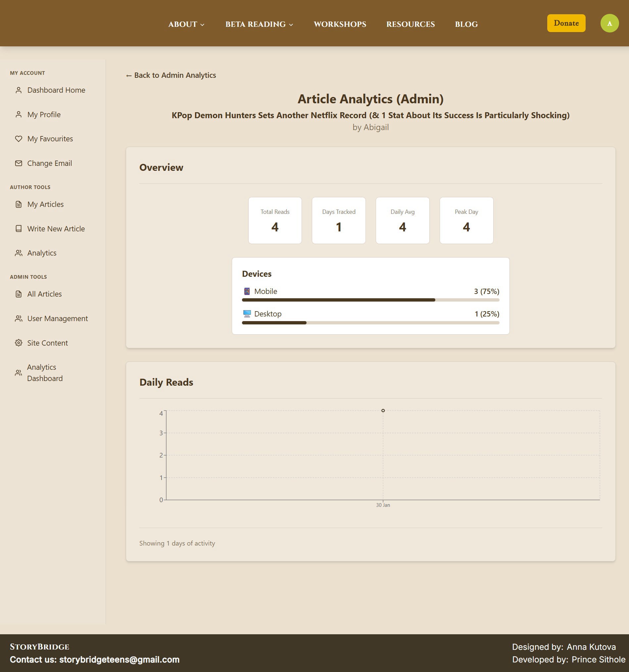Open the About dropdown menu
The image size is (629, 672).
coord(186,24)
